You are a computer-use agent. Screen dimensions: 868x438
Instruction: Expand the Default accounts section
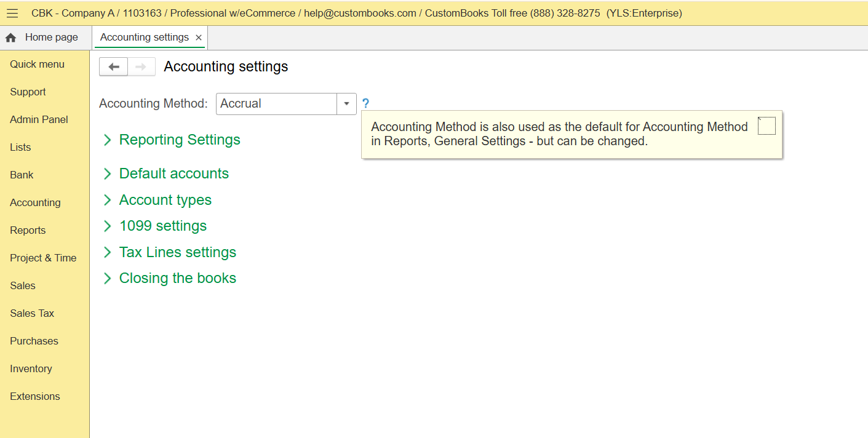click(x=173, y=173)
